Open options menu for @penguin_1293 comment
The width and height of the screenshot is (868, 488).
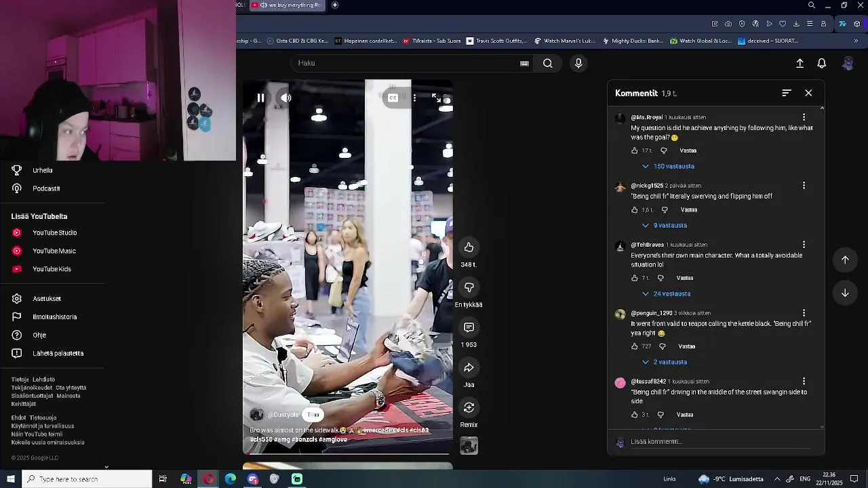click(x=804, y=313)
